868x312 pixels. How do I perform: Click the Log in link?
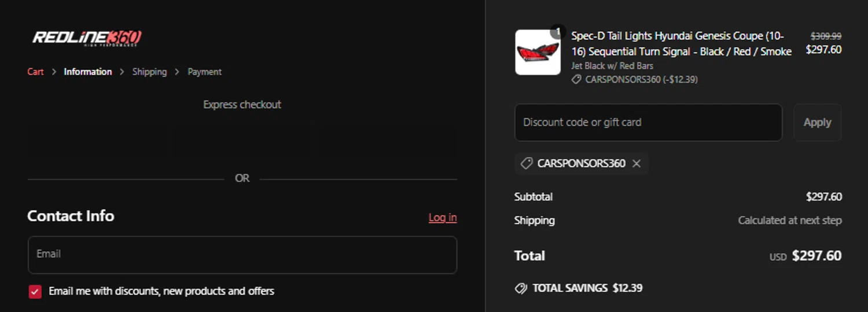pyautogui.click(x=443, y=217)
